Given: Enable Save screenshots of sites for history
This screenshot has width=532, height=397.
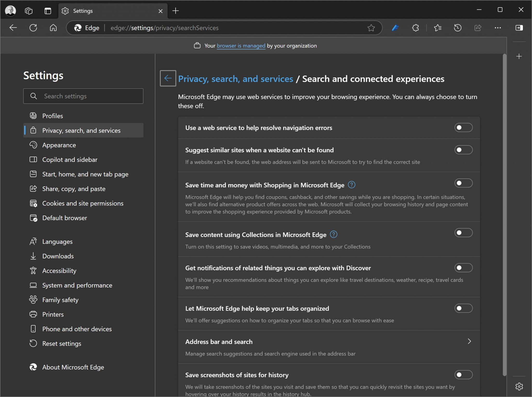Looking at the screenshot, I should [463, 375].
